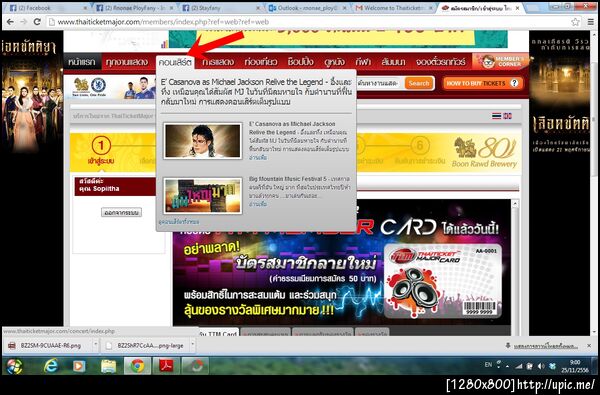Click the orange Search button
The height and width of the screenshot is (395, 600).
(x=419, y=83)
